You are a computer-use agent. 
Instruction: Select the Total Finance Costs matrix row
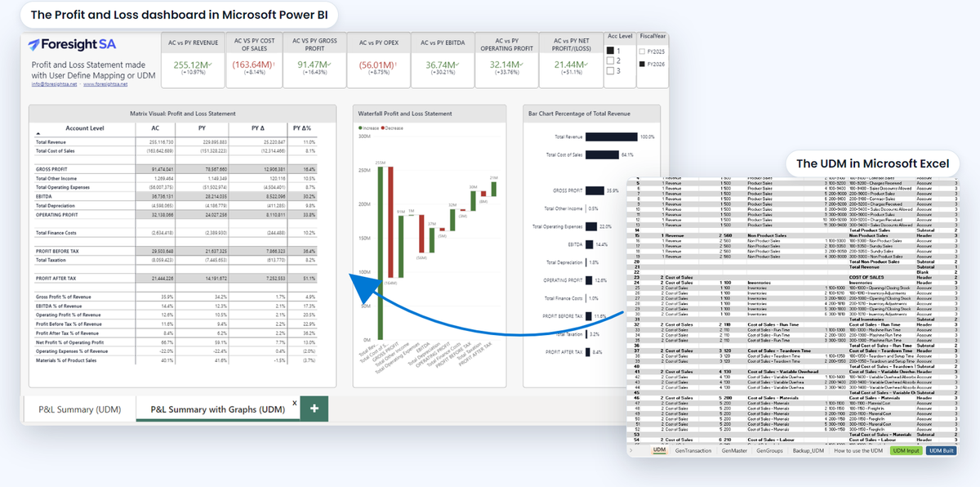point(176,232)
